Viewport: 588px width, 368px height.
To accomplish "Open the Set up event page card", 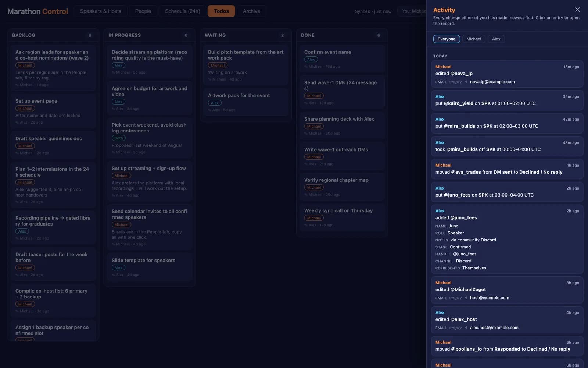I will [53, 111].
